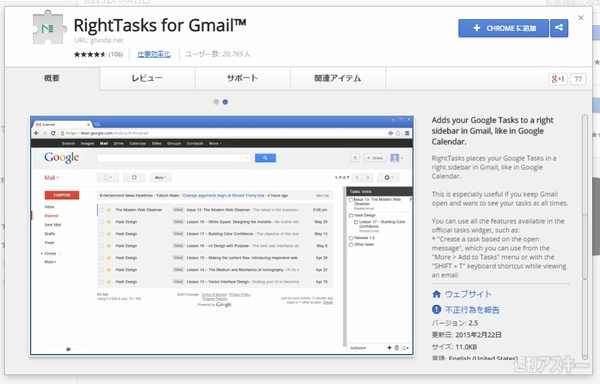Click the バージョン: 2.5 text

pos(455,323)
